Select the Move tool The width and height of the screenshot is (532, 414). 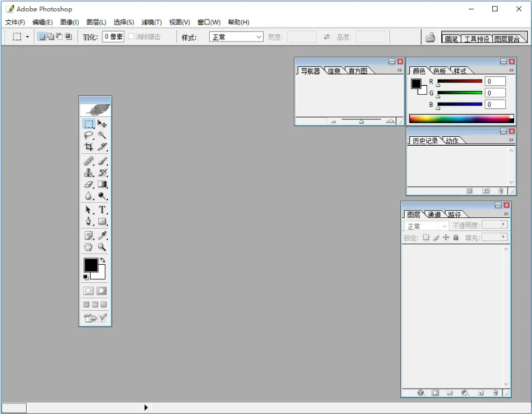(101, 124)
